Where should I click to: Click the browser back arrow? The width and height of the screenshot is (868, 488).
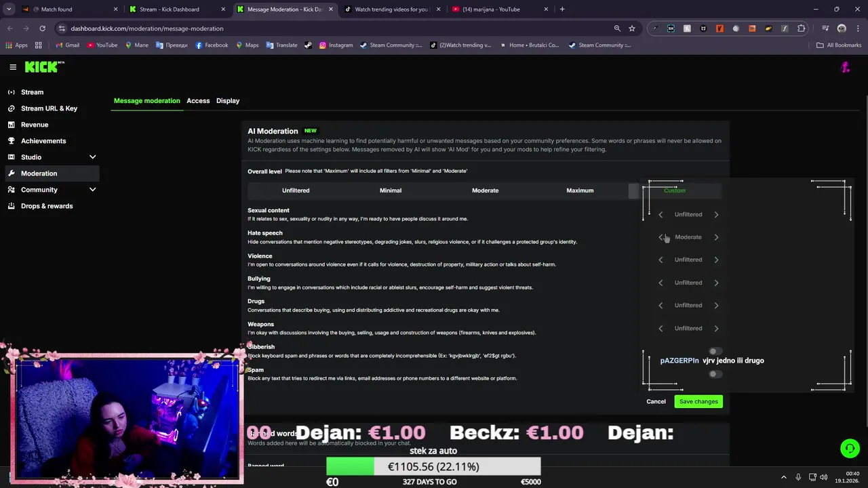coord(9,28)
